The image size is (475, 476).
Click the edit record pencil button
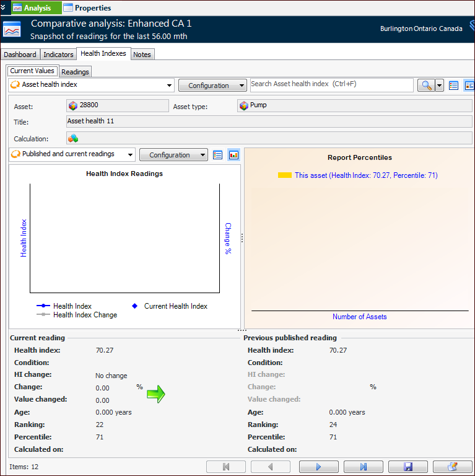click(452, 467)
